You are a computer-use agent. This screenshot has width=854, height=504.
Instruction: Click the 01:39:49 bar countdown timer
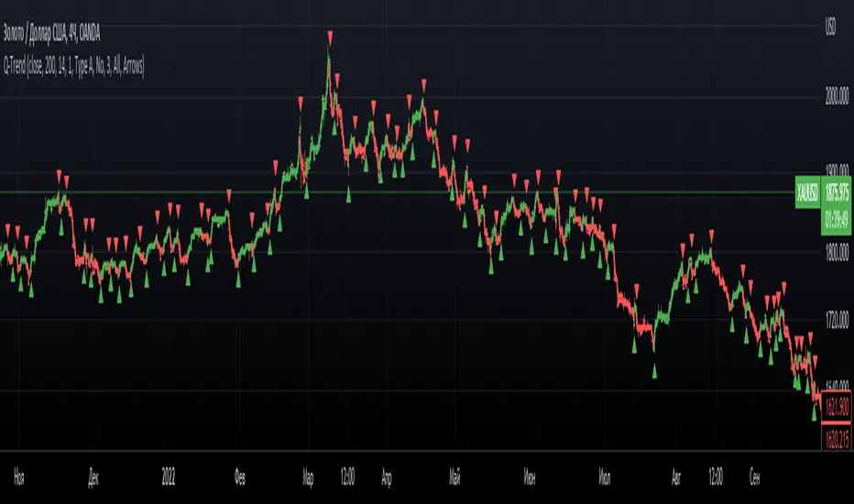[837, 220]
